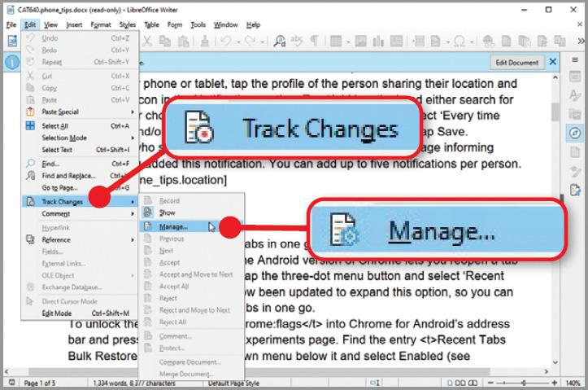Click the Special Character omega icon
The width and height of the screenshot is (588, 390).
(460, 41)
